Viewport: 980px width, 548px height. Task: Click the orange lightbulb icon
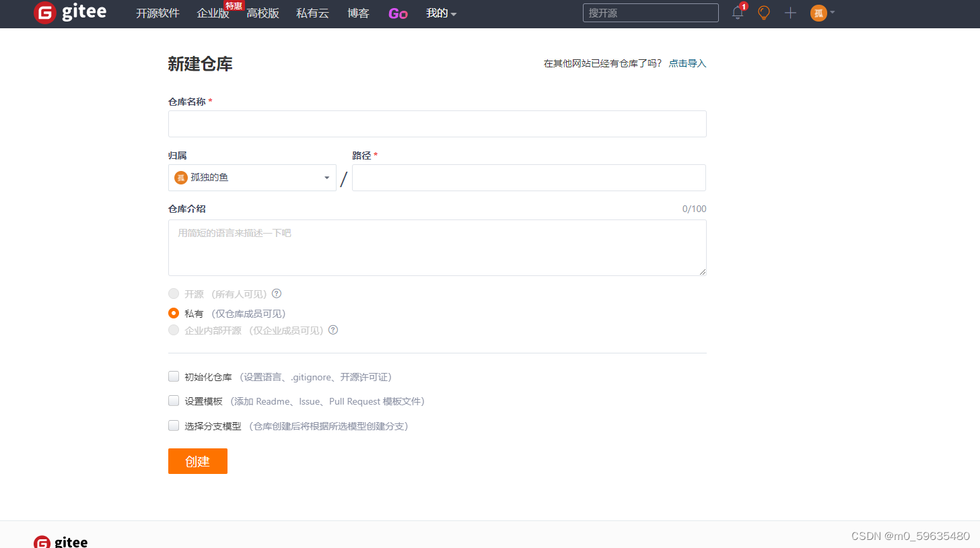pyautogui.click(x=764, y=13)
